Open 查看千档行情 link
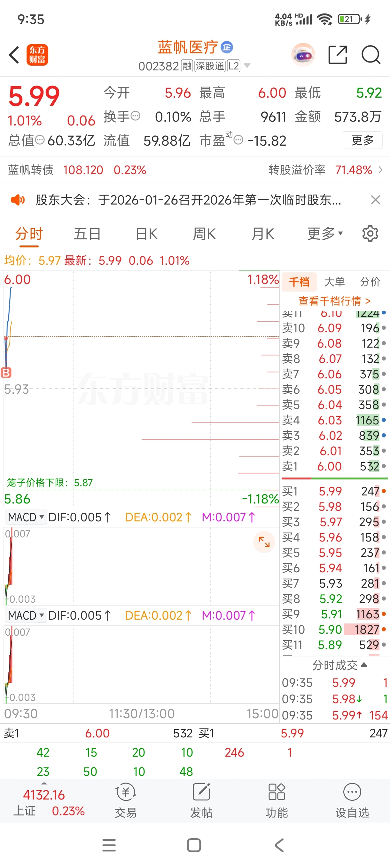This screenshot has height=868, width=390. (x=334, y=301)
